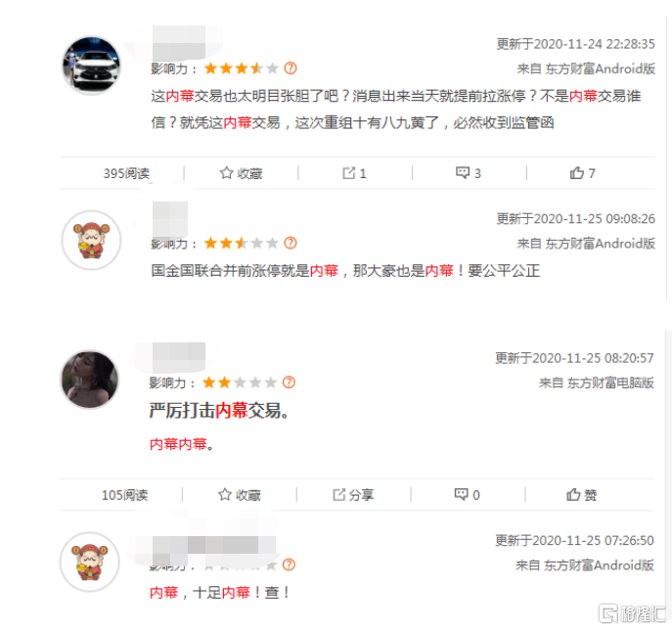Click the post text 内幕，十足内幕！查！
This screenshot has height=630, width=672.
(x=220, y=592)
